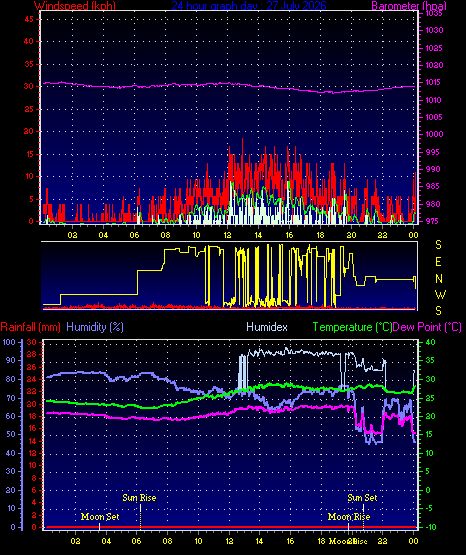Click the 30 windspeed scale value
The height and width of the screenshot is (555, 466).
[29, 86]
